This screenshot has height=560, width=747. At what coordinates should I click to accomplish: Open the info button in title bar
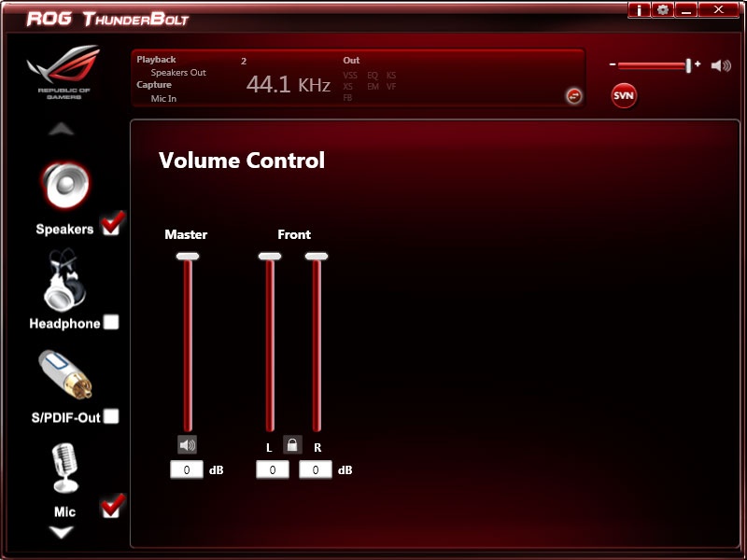(x=640, y=9)
